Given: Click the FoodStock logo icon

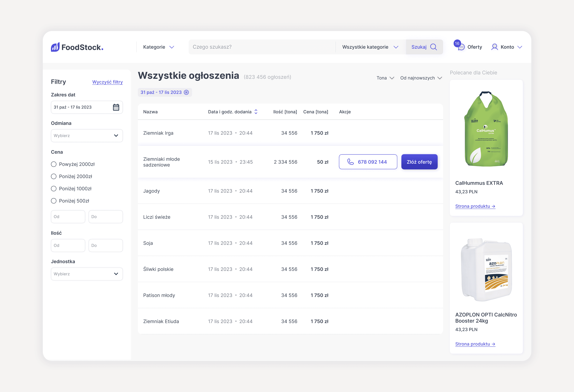Looking at the screenshot, I should 55,47.
